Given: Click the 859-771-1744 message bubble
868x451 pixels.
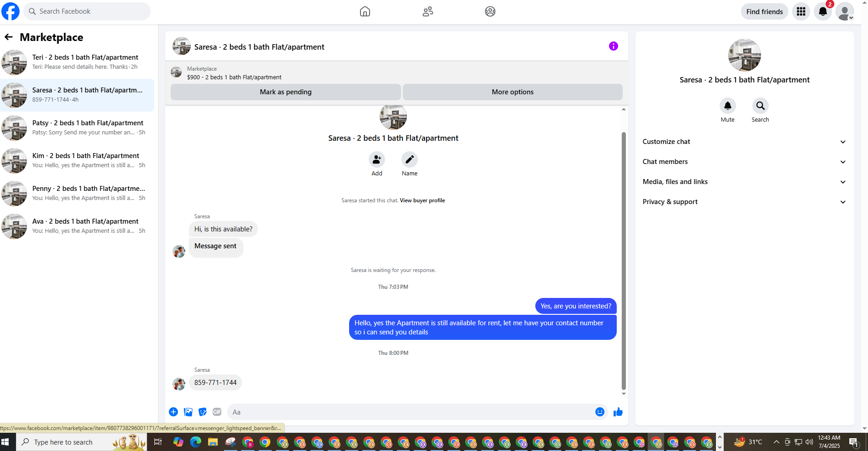Looking at the screenshot, I should click(215, 383).
